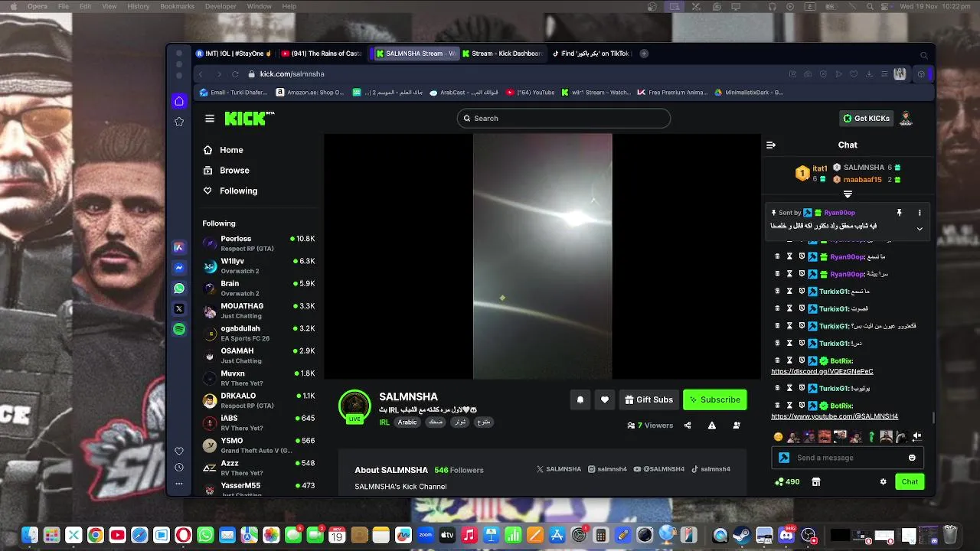This screenshot has width=980, height=551.
Task: Go to Browse page
Action: pyautogui.click(x=226, y=171)
